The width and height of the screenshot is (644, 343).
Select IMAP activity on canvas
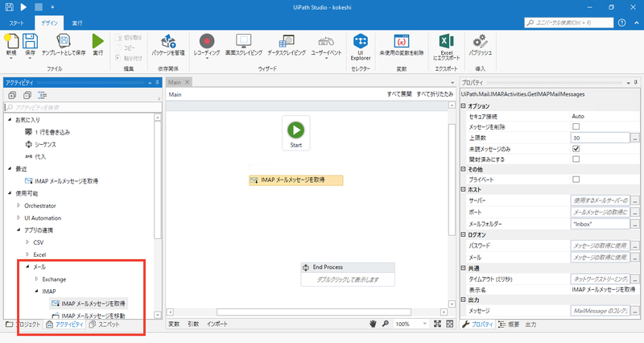(x=295, y=180)
